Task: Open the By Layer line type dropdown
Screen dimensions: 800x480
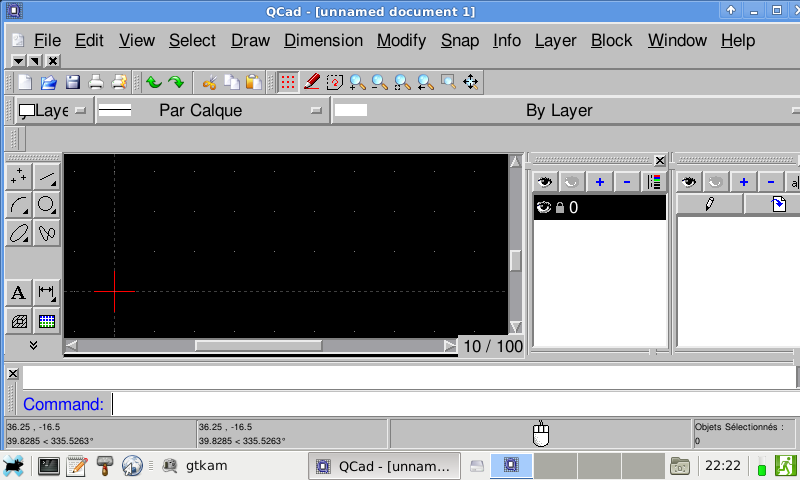Action: click(x=564, y=110)
